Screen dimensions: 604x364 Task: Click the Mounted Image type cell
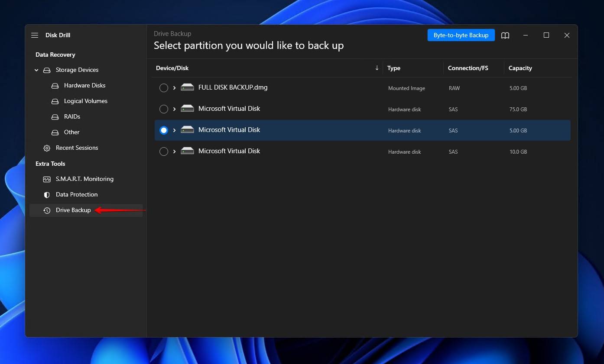pyautogui.click(x=406, y=88)
